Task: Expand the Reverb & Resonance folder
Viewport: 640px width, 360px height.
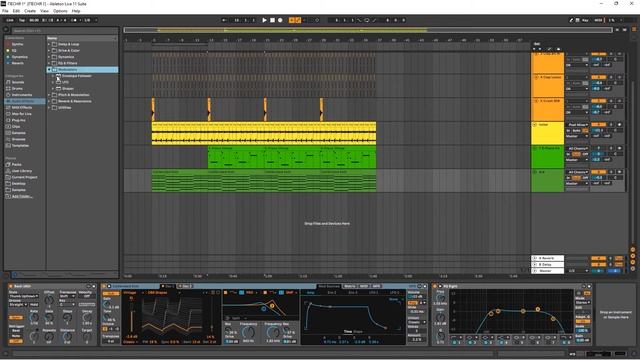Action: point(49,101)
